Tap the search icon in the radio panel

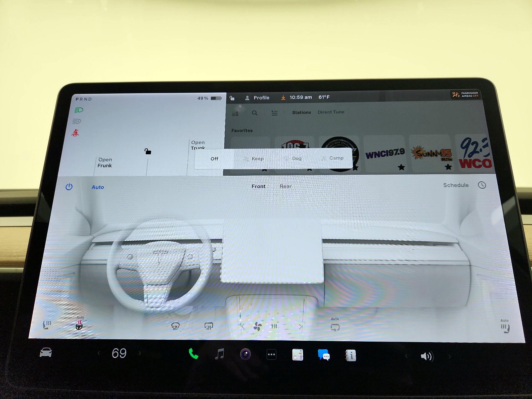(255, 113)
